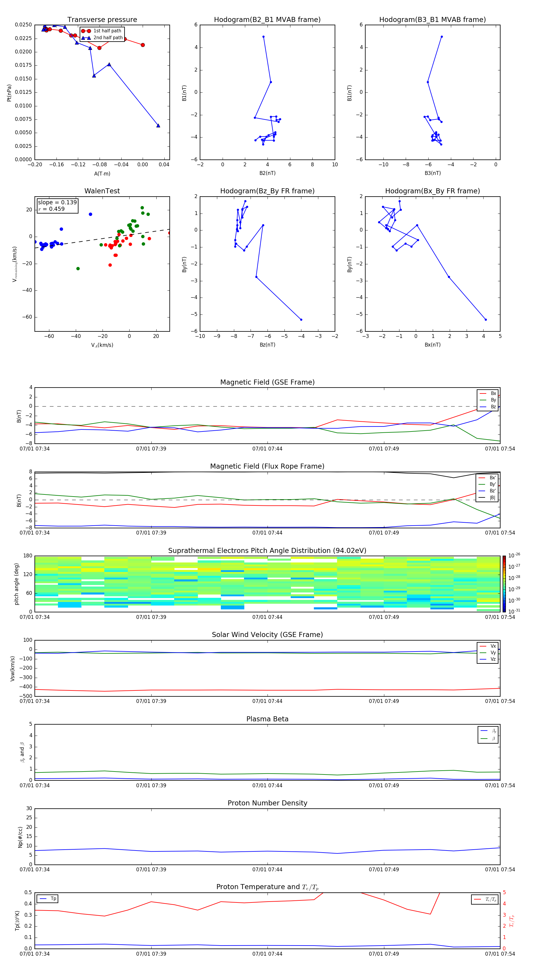
Task: Click the 'Pt(nPa)' y-axis label
Action: coord(9,92)
